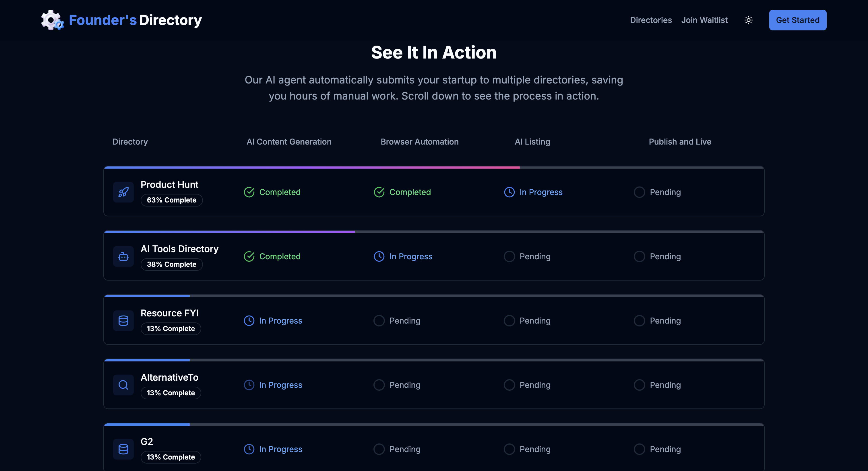
Task: Click the G2 progress bar
Action: point(434,425)
